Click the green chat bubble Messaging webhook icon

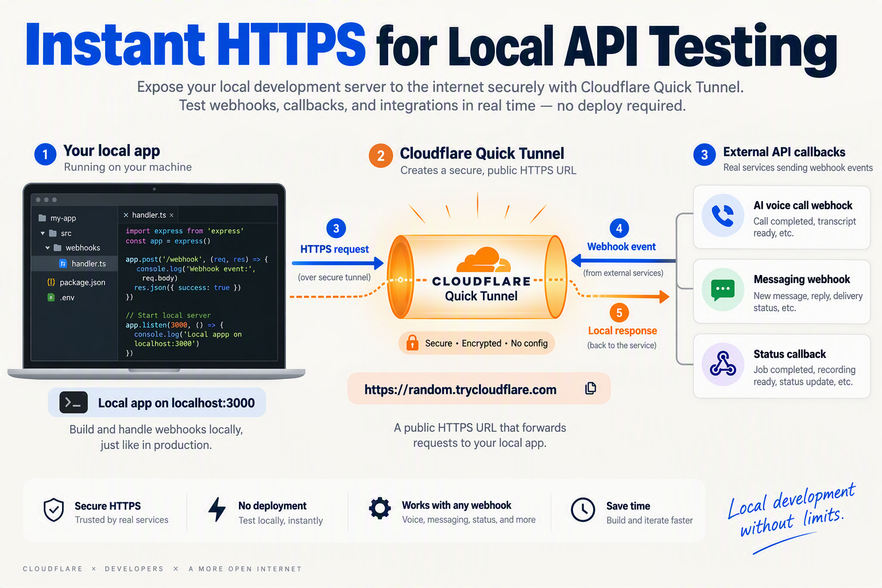click(x=723, y=289)
